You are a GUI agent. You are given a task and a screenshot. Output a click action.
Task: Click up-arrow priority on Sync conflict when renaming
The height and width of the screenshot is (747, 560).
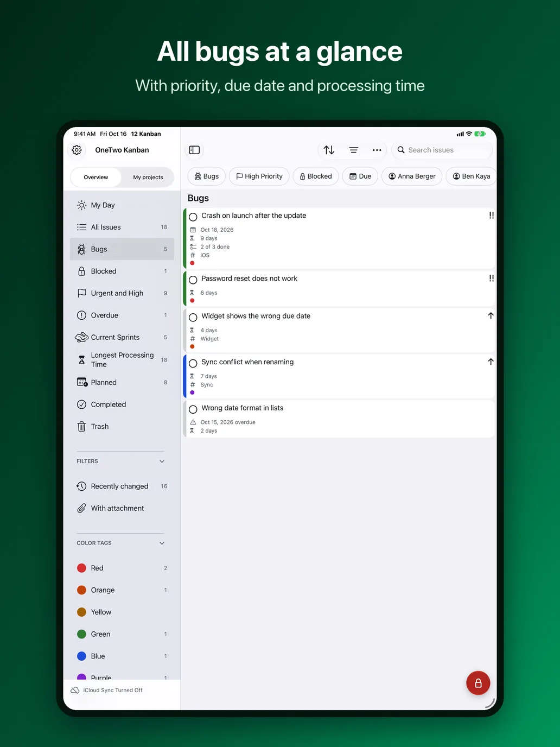491,362
